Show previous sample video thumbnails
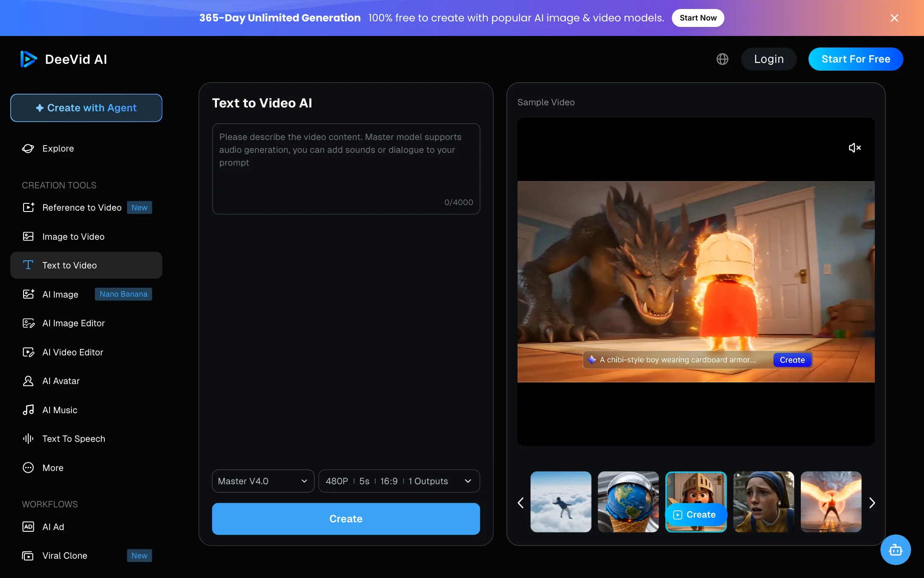924x578 pixels. point(521,503)
